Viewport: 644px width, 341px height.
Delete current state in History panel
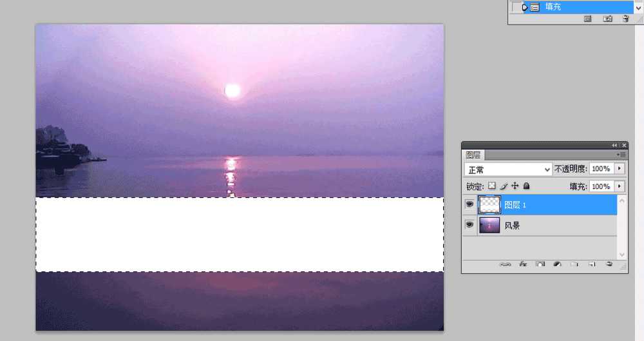[x=625, y=19]
